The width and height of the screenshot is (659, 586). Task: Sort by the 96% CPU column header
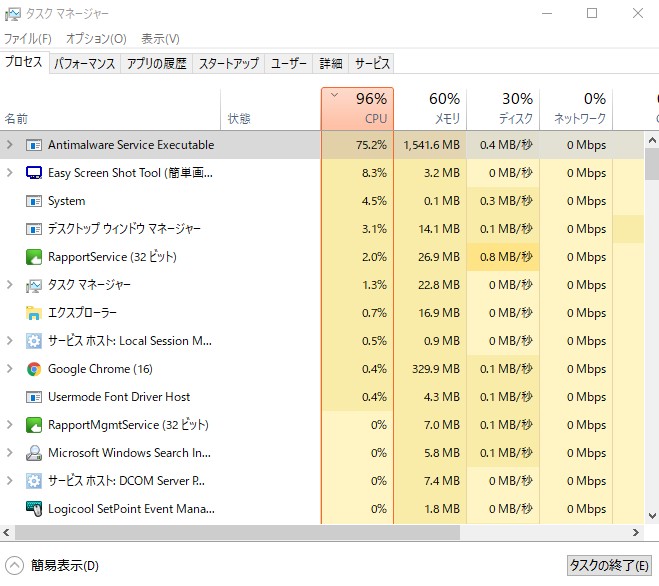pyautogui.click(x=358, y=109)
